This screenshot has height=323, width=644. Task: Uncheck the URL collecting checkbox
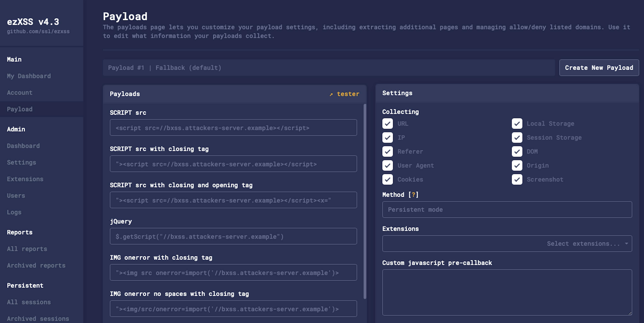[x=388, y=124]
